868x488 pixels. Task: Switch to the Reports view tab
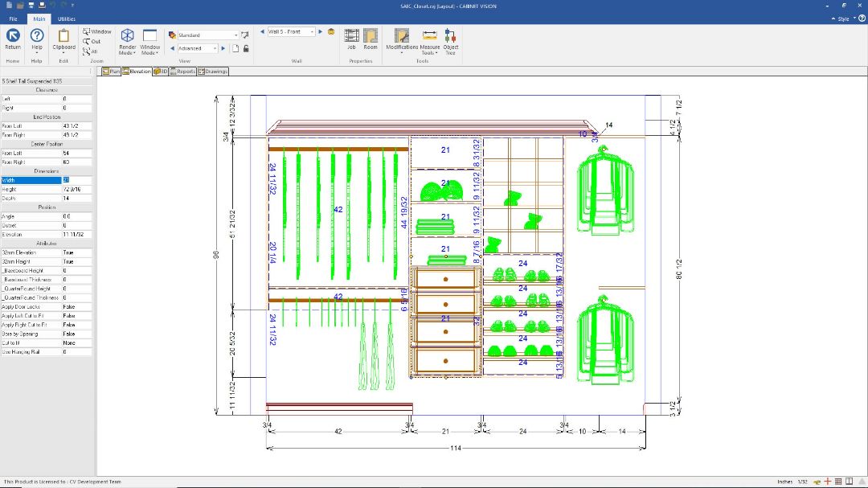(x=182, y=72)
